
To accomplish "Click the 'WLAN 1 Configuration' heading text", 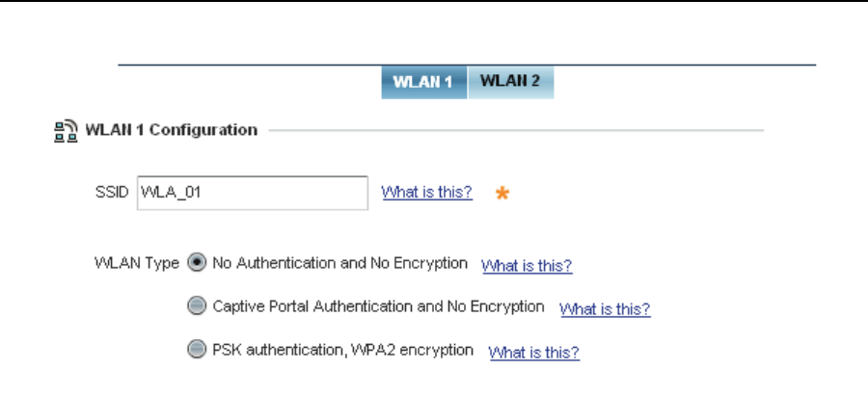I will coord(172,129).
